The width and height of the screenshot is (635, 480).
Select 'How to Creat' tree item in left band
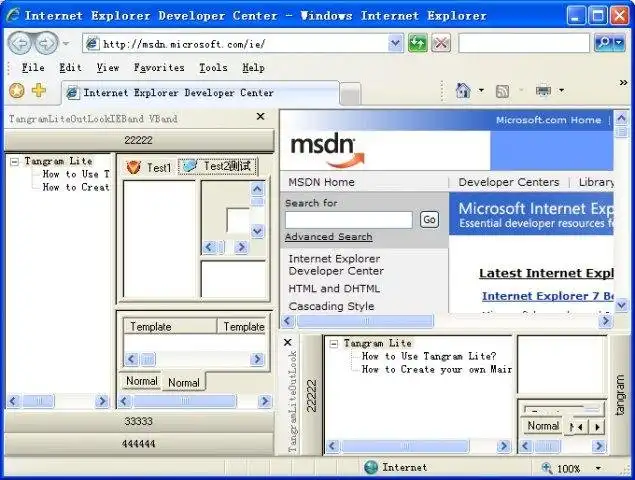click(76, 187)
